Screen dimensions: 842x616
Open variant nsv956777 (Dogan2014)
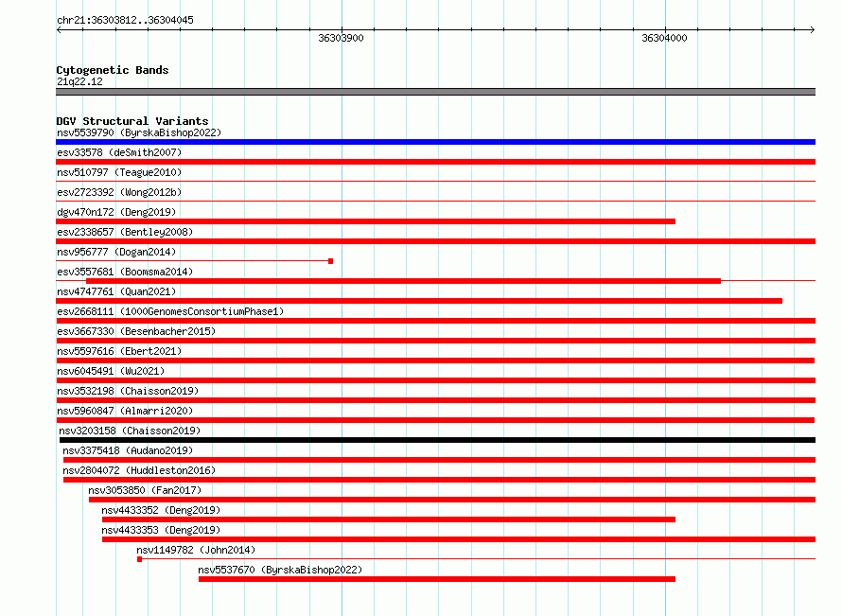pyautogui.click(x=116, y=252)
